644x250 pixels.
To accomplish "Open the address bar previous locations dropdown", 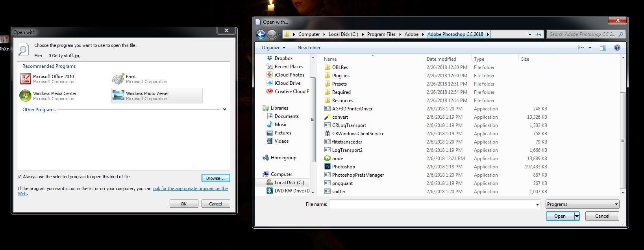I will [530, 34].
